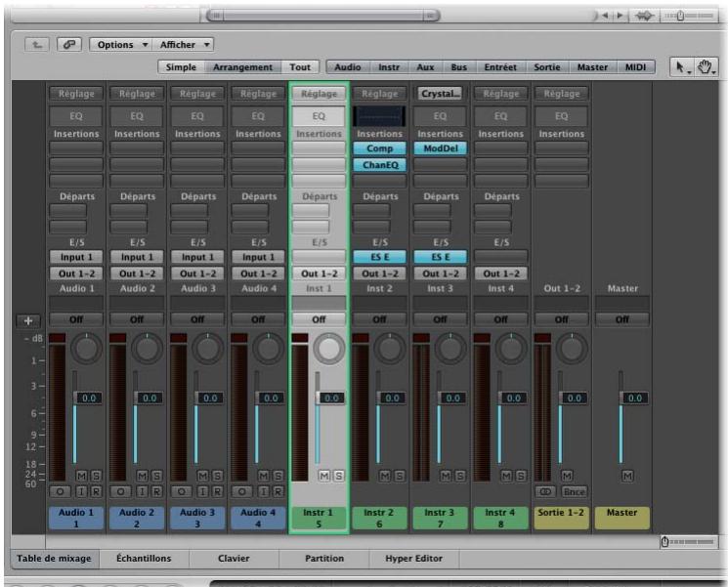728x587 pixels.
Task: Mute the Audio 1 channel
Action: coord(81,476)
